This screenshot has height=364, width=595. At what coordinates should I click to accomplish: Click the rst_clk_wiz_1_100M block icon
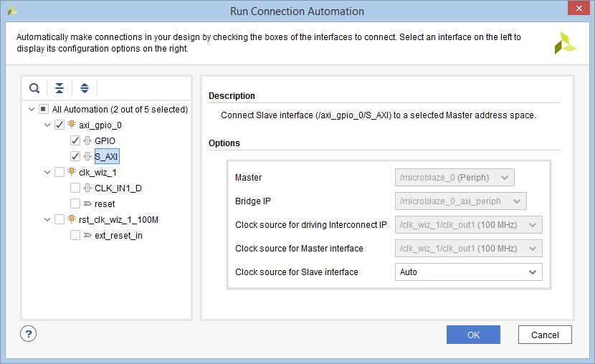72,219
